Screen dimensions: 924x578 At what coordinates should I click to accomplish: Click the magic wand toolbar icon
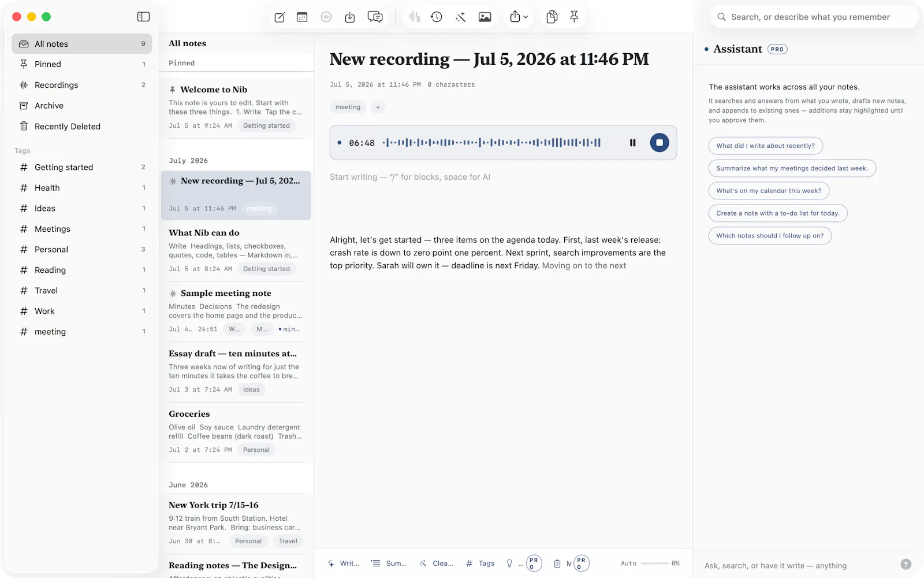[x=460, y=17]
